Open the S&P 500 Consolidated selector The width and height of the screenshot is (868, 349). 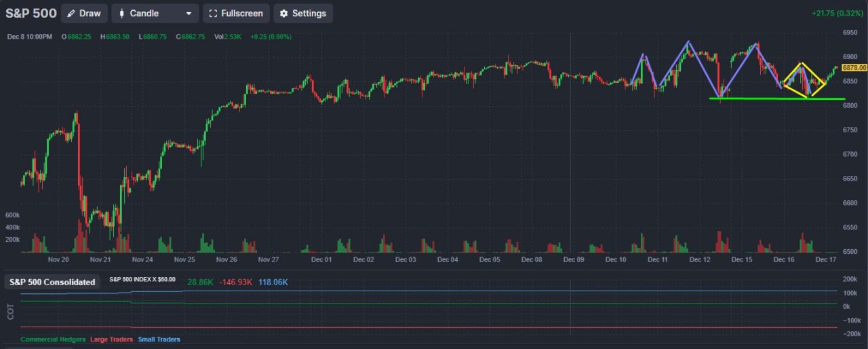[x=52, y=282]
